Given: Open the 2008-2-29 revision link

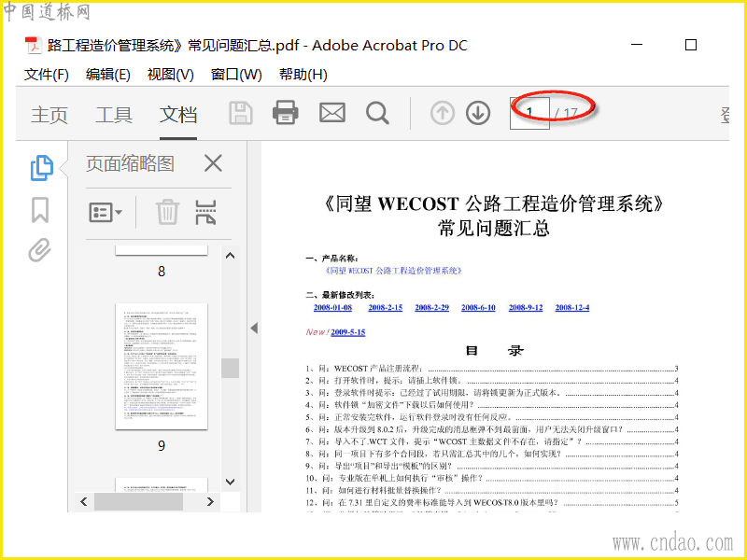Looking at the screenshot, I should point(431,308).
